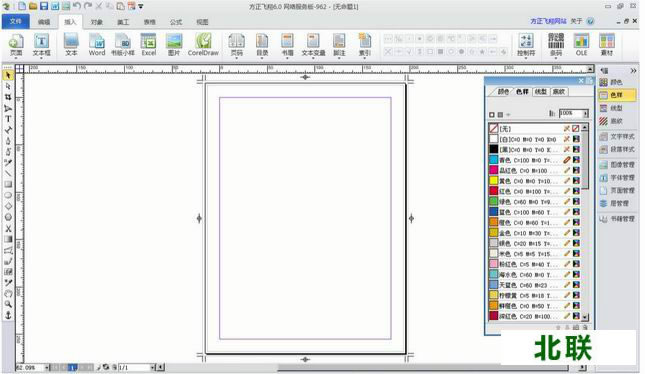This screenshot has height=374, width=645.
Task: Choose the Zoom magnifier tool
Action: [8, 304]
